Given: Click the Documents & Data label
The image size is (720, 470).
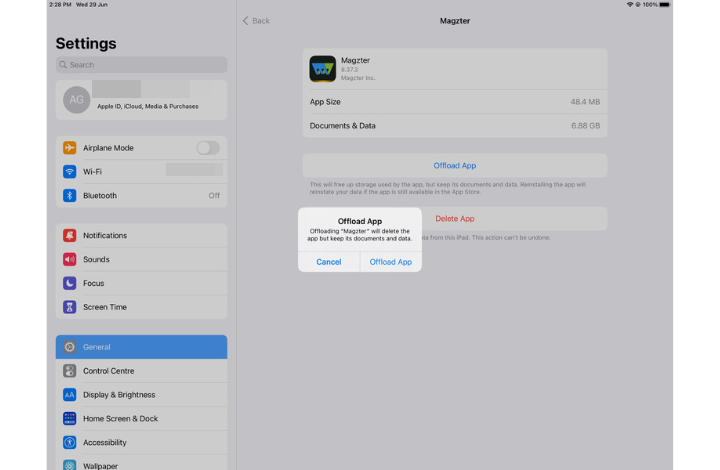Looking at the screenshot, I should pyautogui.click(x=343, y=126).
